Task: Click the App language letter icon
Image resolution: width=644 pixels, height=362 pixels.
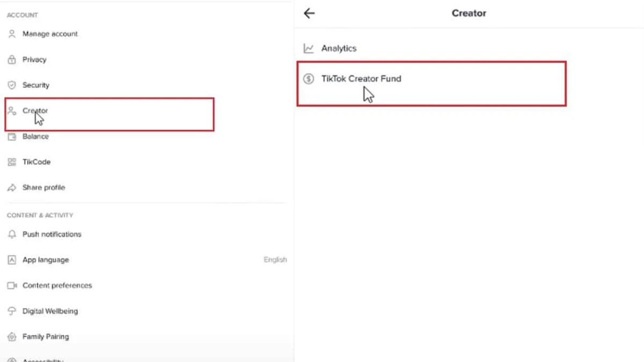Action: (x=12, y=260)
